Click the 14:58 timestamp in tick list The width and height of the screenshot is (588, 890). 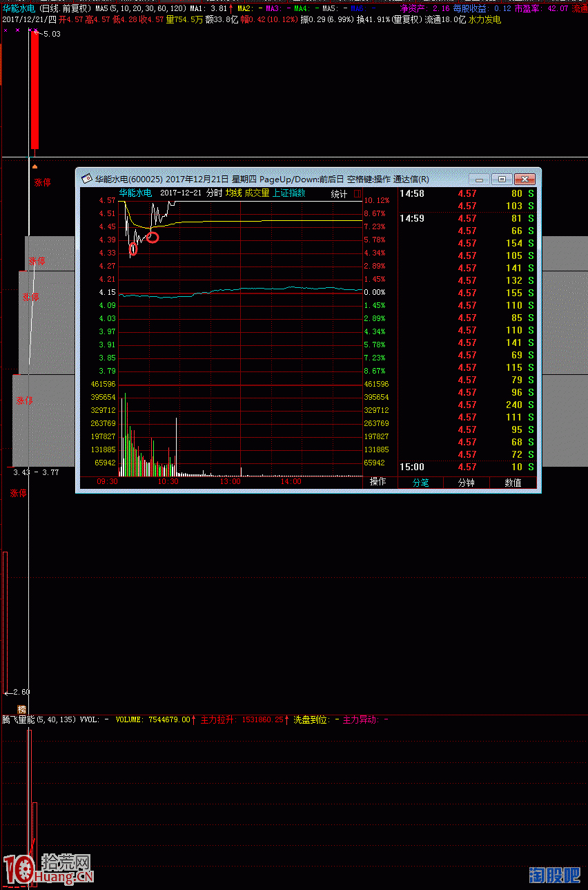(x=412, y=193)
